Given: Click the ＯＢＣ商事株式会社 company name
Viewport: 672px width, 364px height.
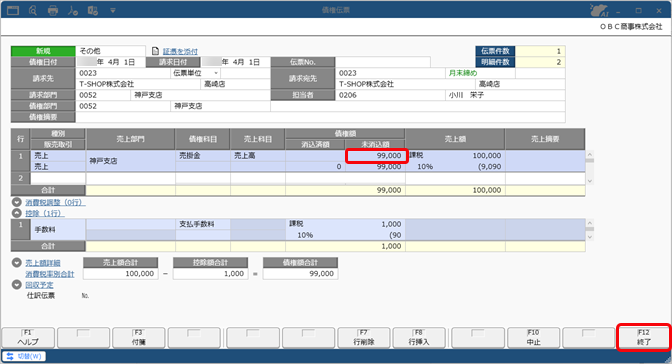Looking at the screenshot, I should (631, 27).
